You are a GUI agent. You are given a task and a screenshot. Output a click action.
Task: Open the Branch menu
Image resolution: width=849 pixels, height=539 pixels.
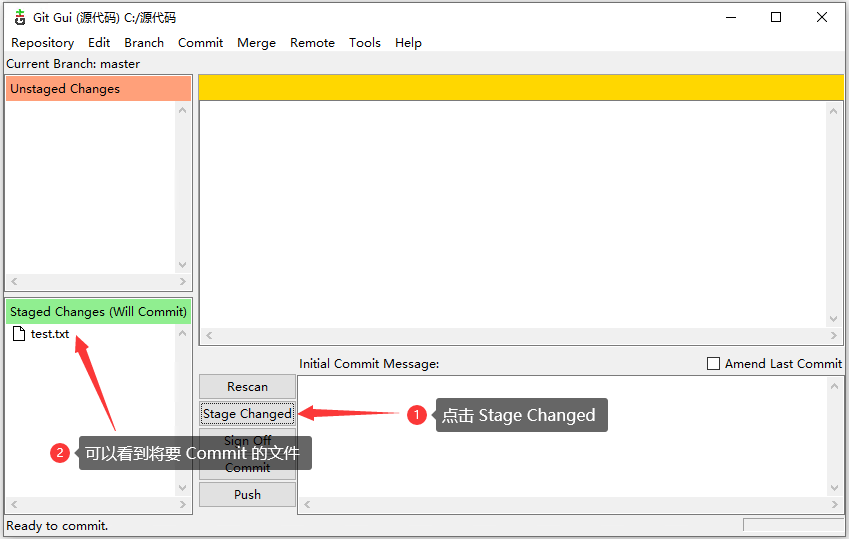coord(144,43)
